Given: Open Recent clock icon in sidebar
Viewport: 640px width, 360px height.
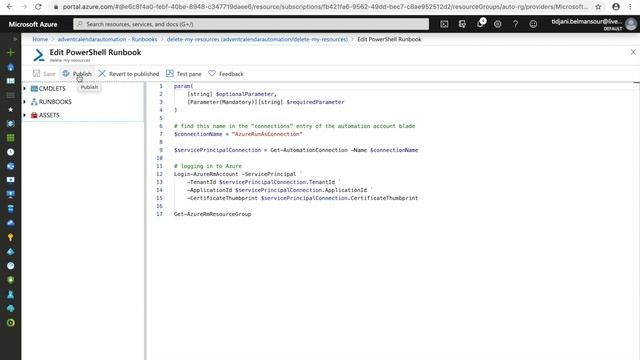Looking at the screenshot, I should pyautogui.click(x=11, y=152).
